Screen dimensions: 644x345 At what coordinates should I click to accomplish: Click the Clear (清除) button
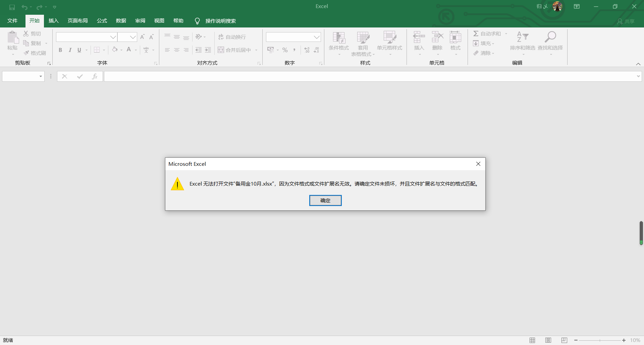484,53
